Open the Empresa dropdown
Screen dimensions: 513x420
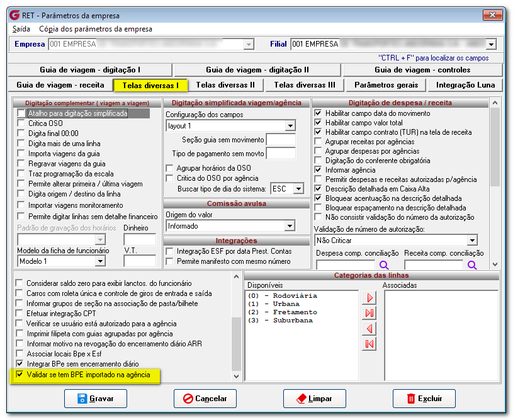pyautogui.click(x=249, y=44)
